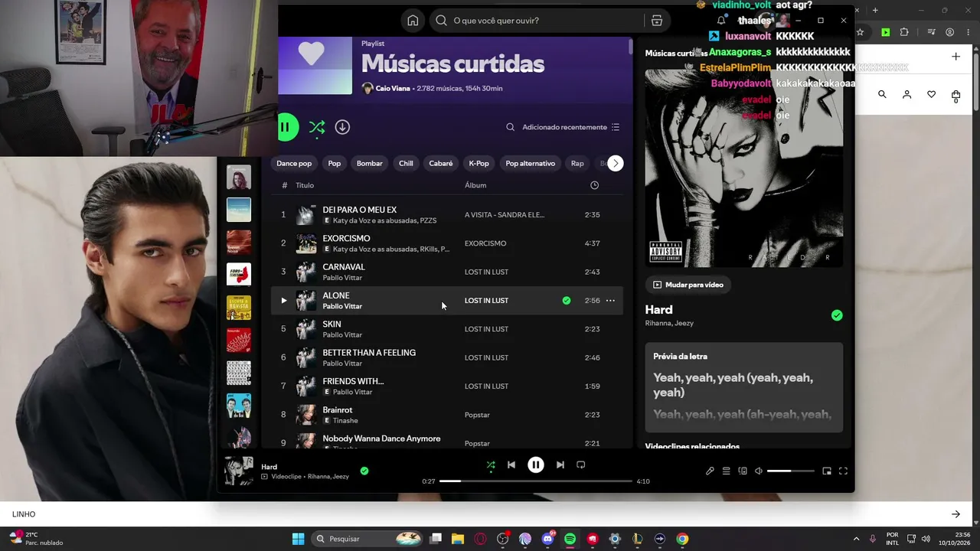The height and width of the screenshot is (551, 980).
Task: Select the Cabaré filter chip
Action: (x=441, y=163)
